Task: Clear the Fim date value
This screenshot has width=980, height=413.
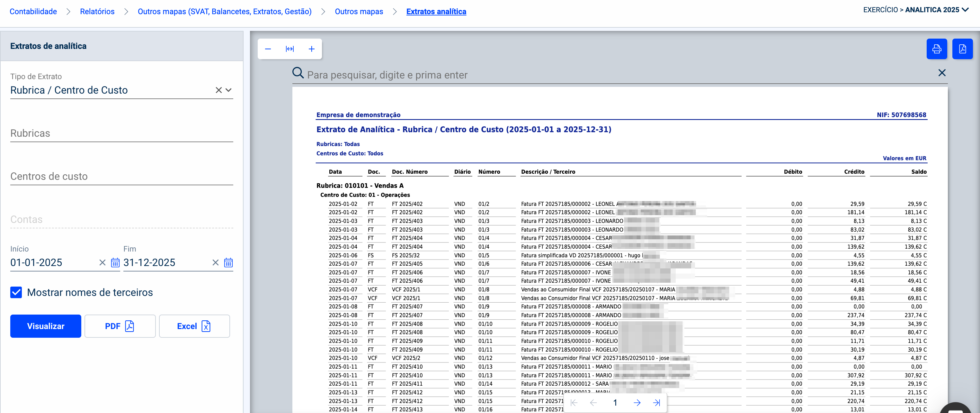Action: (x=215, y=262)
